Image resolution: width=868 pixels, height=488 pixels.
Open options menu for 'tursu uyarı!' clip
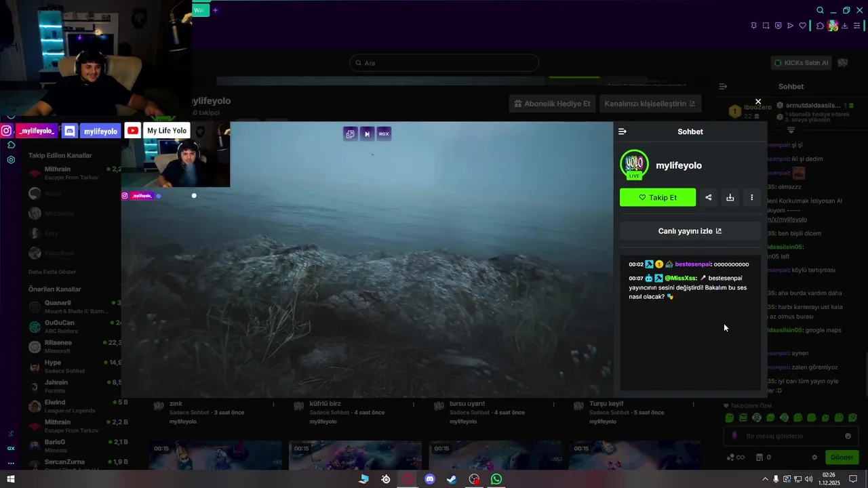pos(553,405)
